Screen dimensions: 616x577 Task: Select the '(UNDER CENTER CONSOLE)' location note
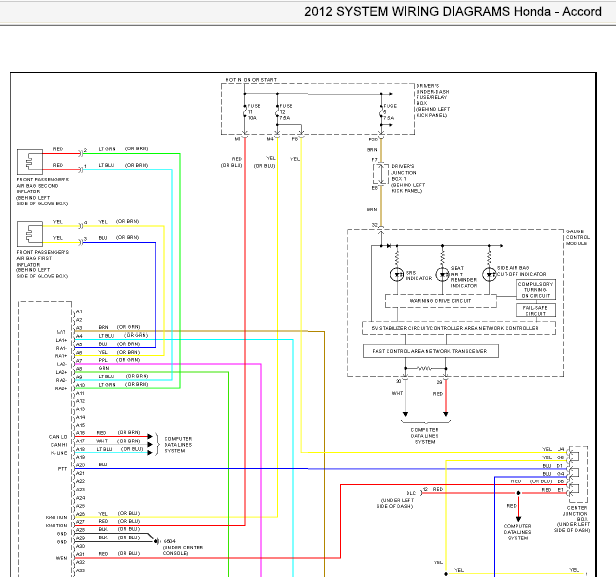pos(183,550)
